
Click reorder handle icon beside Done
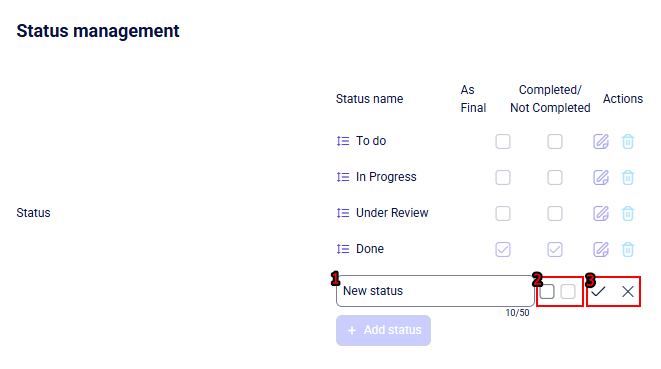click(x=343, y=249)
